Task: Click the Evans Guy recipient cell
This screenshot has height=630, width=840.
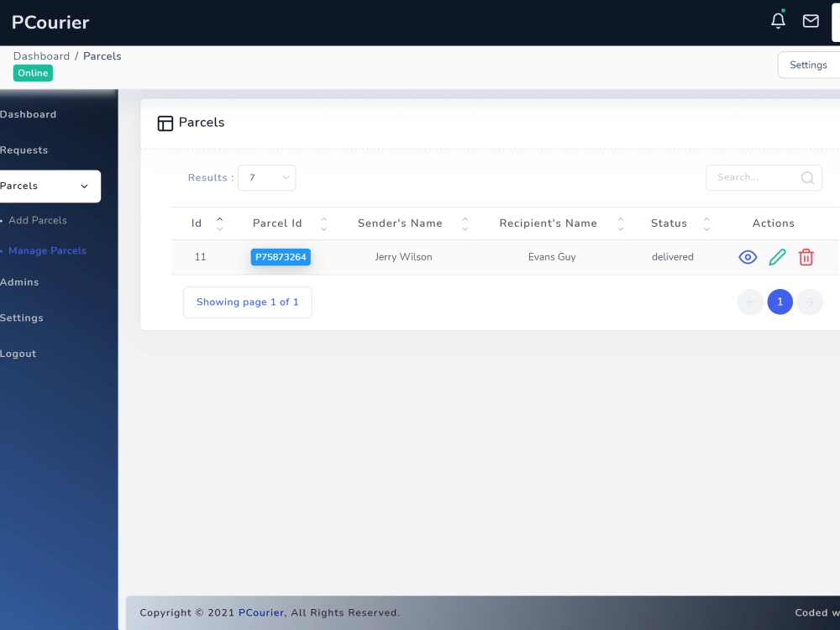Action: [552, 257]
